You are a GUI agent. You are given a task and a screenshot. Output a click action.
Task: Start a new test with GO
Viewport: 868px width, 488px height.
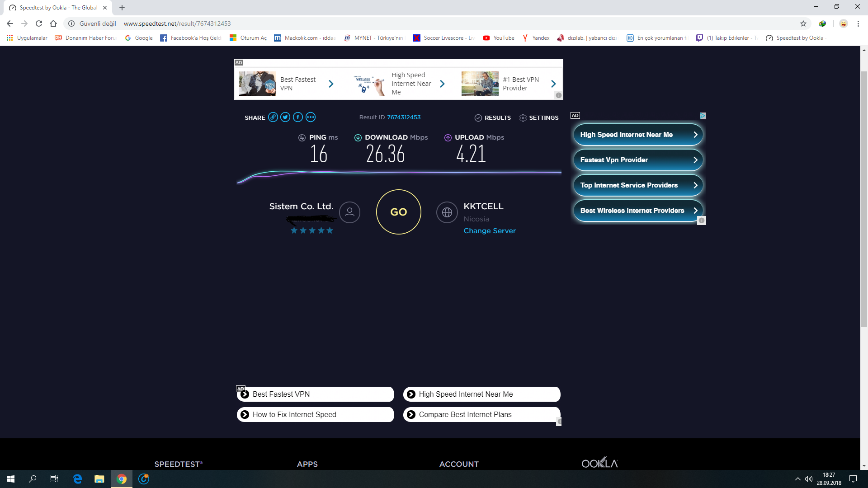[x=399, y=212]
